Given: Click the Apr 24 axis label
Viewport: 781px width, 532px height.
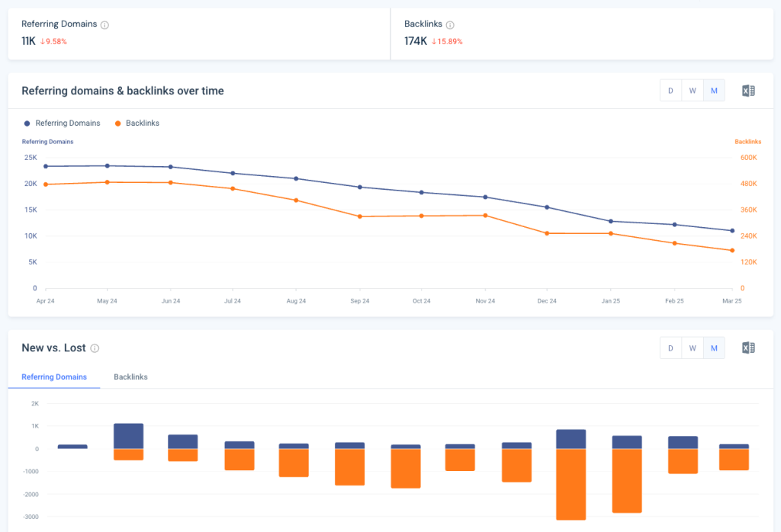Looking at the screenshot, I should pyautogui.click(x=45, y=301).
